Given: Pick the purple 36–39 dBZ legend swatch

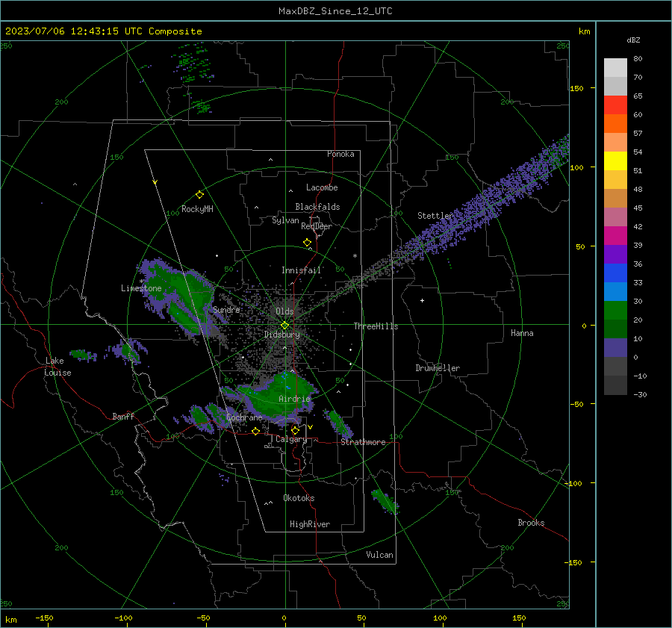Looking at the screenshot, I should point(615,255).
